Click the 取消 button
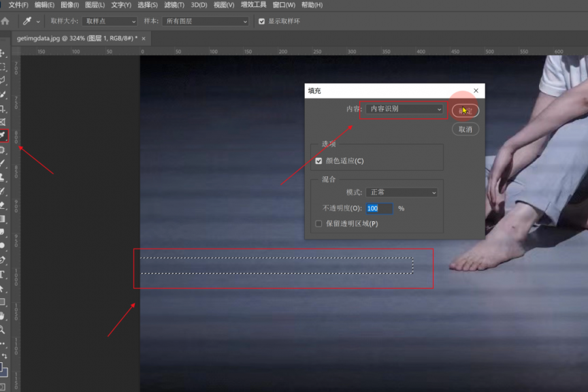The image size is (588, 392). [465, 129]
